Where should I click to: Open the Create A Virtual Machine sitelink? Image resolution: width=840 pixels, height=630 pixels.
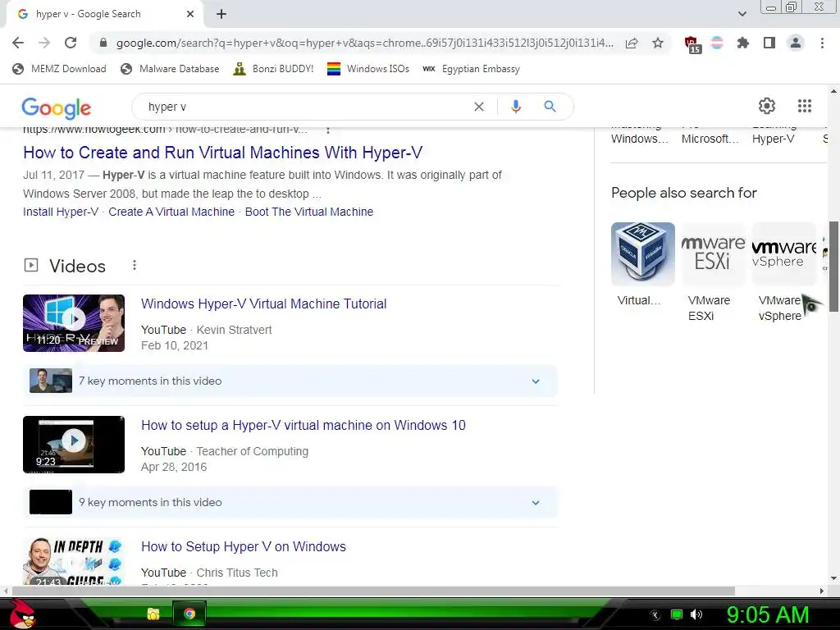tap(171, 212)
